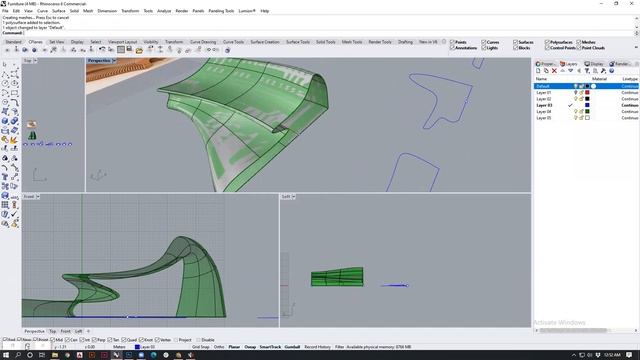Viewport: 640px width, 360px height.
Task: Open Task View on taskbar
Action: pos(42,355)
